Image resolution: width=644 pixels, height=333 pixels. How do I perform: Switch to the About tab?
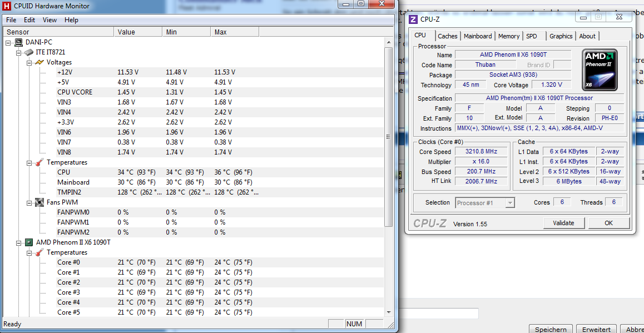click(x=587, y=36)
